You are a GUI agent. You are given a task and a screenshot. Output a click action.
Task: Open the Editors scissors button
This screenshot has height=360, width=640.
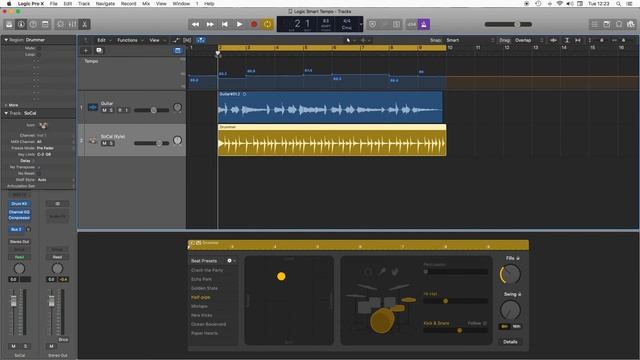coord(84,24)
